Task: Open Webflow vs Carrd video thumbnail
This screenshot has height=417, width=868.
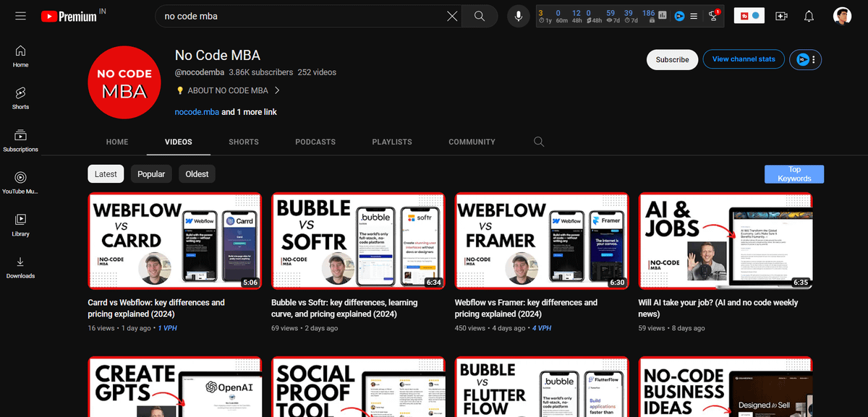Action: pyautogui.click(x=174, y=241)
